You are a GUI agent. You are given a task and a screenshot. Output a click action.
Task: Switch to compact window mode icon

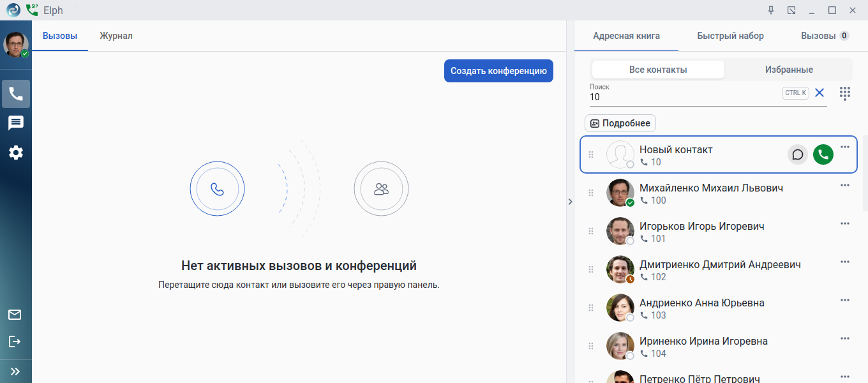(x=791, y=10)
